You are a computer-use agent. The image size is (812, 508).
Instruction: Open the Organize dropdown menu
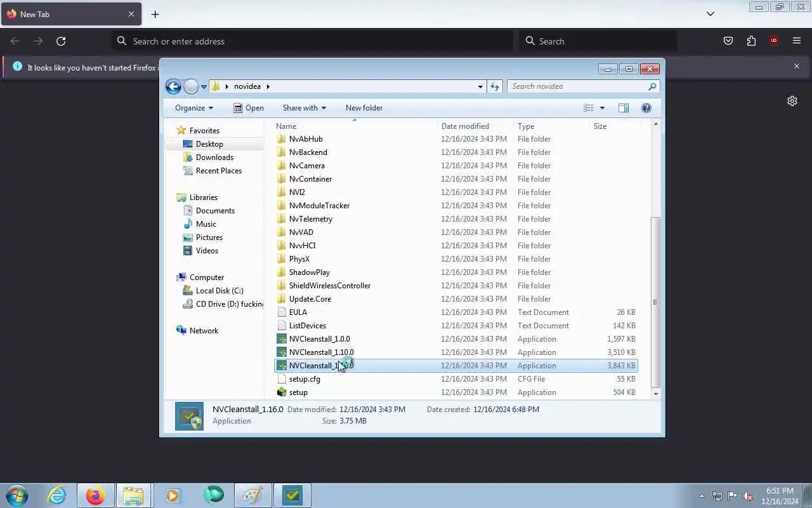(194, 108)
